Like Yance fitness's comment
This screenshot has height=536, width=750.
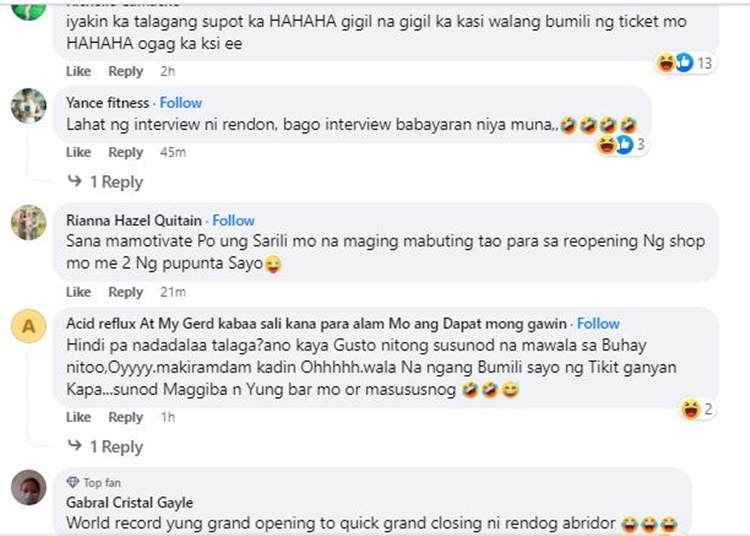(78, 152)
